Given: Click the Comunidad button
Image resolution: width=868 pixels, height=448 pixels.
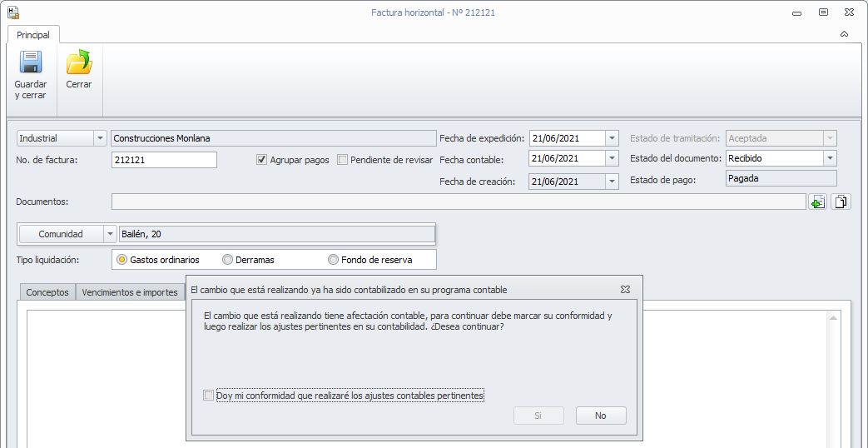Looking at the screenshot, I should pyautogui.click(x=61, y=234).
